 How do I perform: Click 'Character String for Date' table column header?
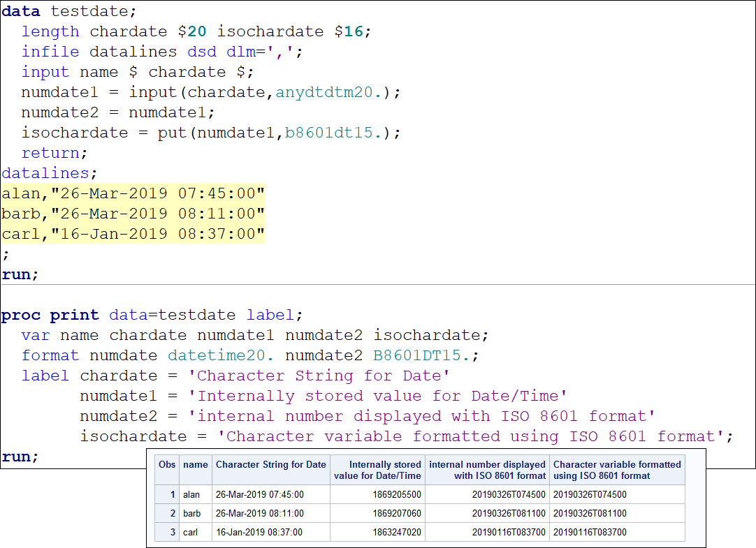(x=271, y=470)
